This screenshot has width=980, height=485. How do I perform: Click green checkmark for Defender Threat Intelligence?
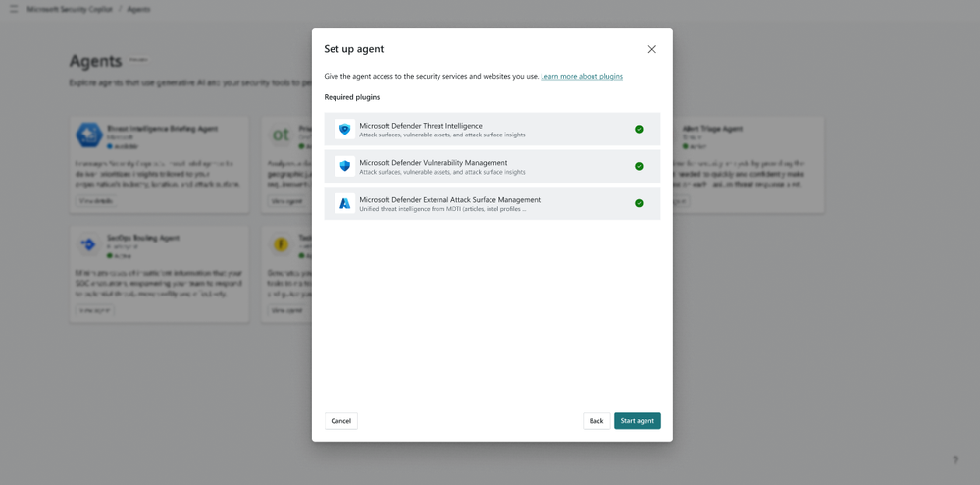click(x=639, y=129)
